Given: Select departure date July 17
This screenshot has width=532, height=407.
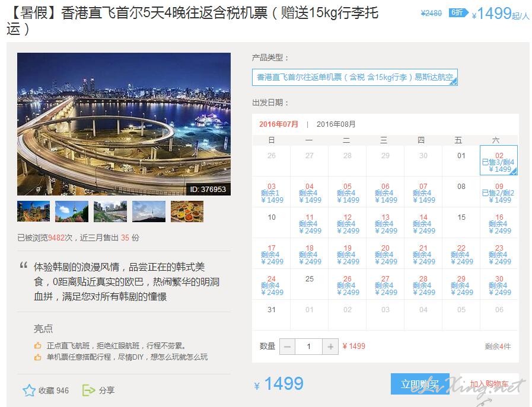Looking at the screenshot, I should pos(272,254).
